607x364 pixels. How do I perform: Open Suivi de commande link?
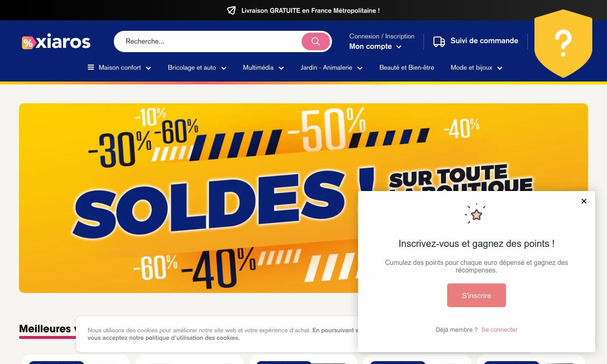coord(476,41)
